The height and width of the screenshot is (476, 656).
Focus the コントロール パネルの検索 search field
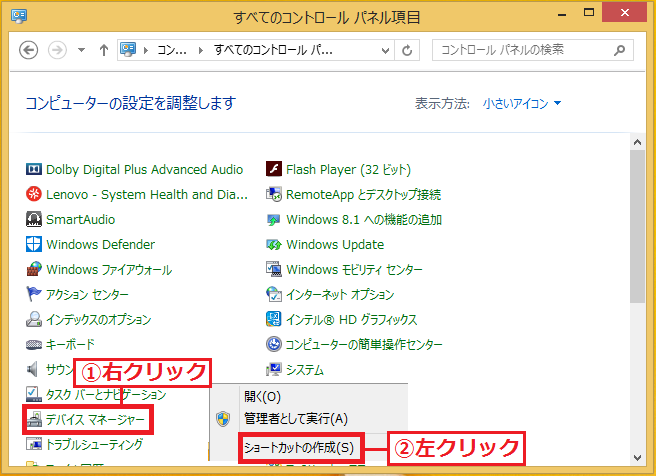click(533, 50)
